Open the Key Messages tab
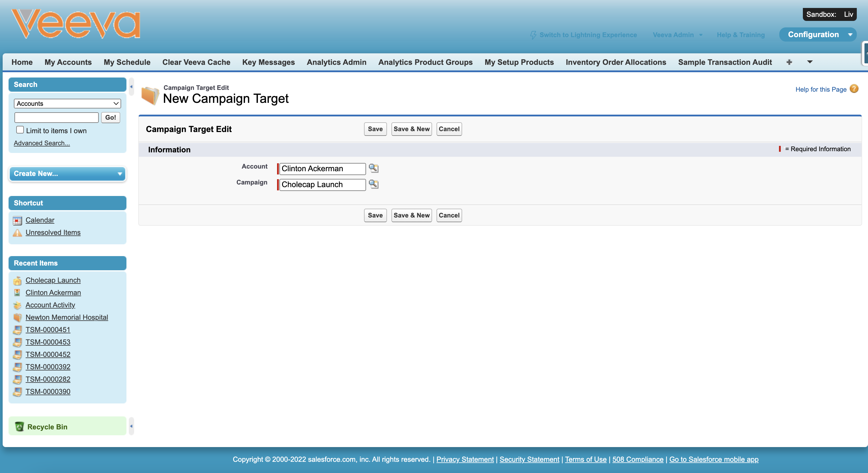 click(268, 62)
